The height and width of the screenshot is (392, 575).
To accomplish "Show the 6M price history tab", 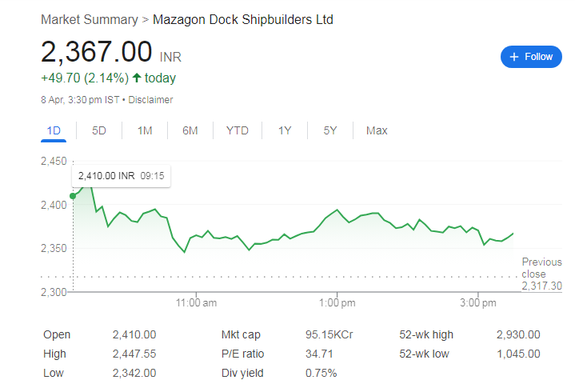I will click(190, 130).
